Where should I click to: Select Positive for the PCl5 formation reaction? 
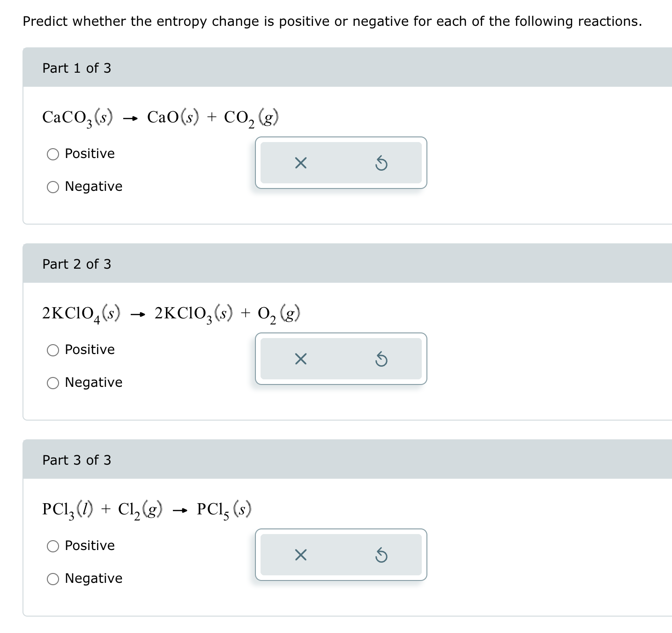coord(53,546)
